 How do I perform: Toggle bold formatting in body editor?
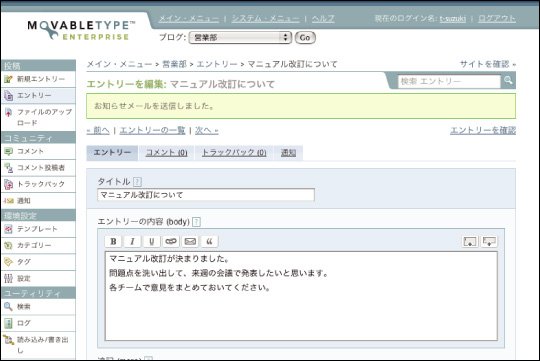(113, 241)
